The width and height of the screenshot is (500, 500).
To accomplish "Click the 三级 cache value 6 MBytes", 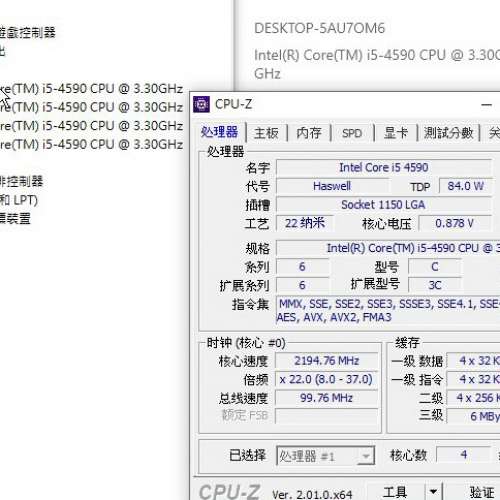I will click(x=473, y=416).
